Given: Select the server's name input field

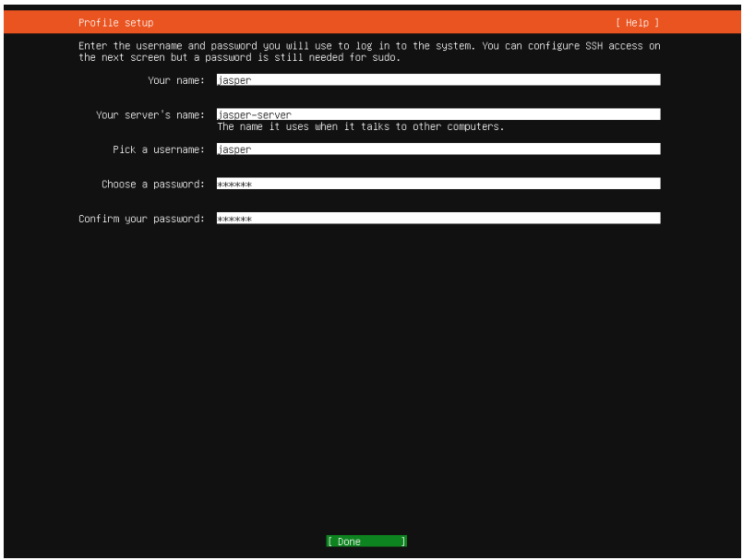Looking at the screenshot, I should [437, 114].
